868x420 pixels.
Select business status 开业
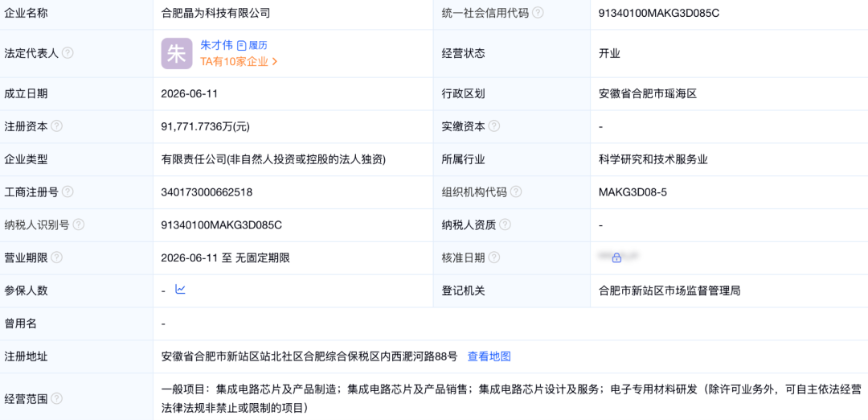[609, 54]
